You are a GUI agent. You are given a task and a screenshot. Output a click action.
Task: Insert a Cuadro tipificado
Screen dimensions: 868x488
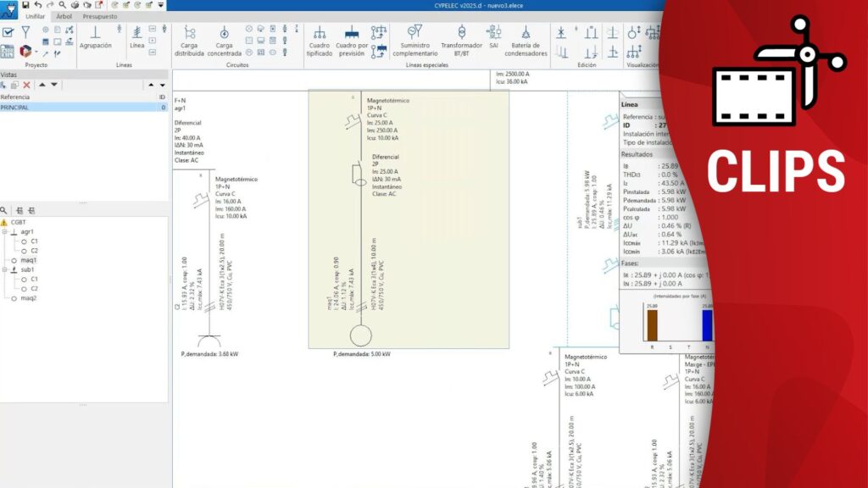(x=319, y=39)
